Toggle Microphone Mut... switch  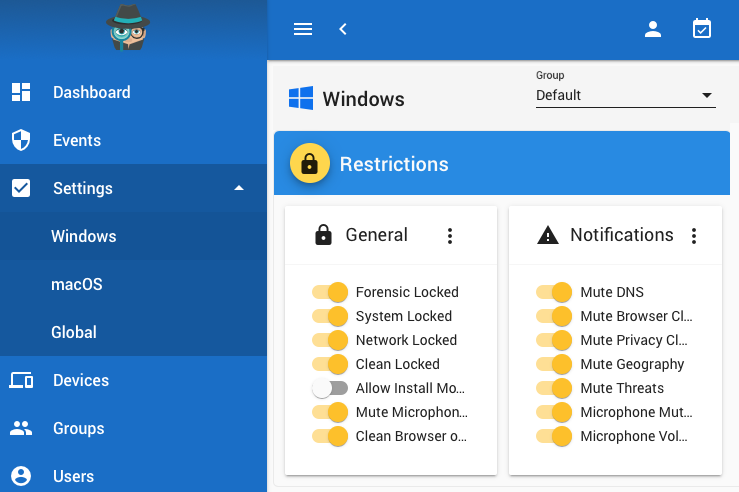(554, 412)
